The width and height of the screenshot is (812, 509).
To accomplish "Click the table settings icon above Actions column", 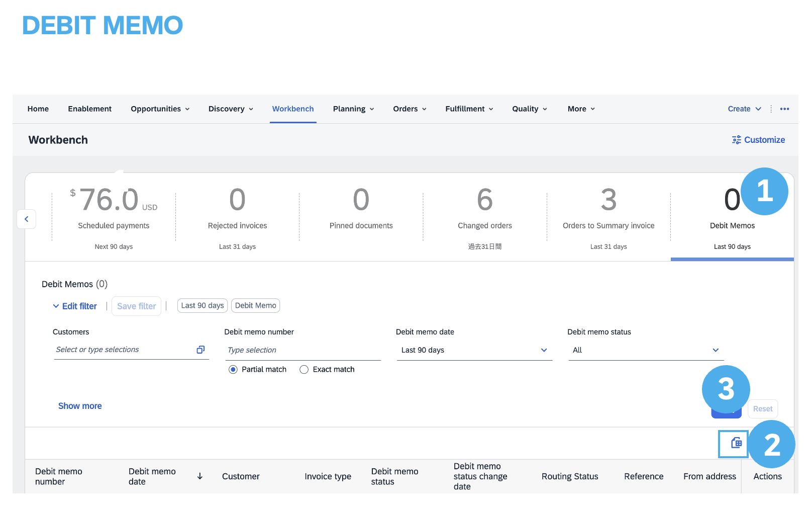I will tap(736, 443).
